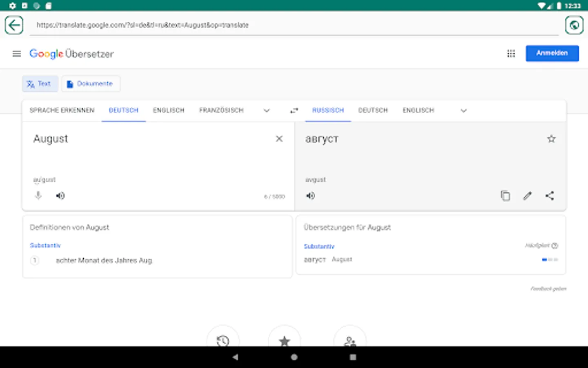Choose Sprache erkennen as source language
The image size is (588, 368).
click(62, 110)
